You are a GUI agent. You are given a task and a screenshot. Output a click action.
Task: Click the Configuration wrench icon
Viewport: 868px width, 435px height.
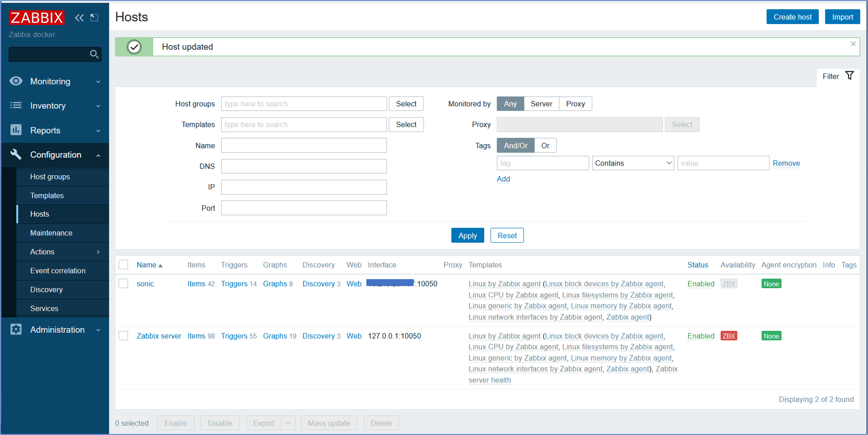coord(16,154)
